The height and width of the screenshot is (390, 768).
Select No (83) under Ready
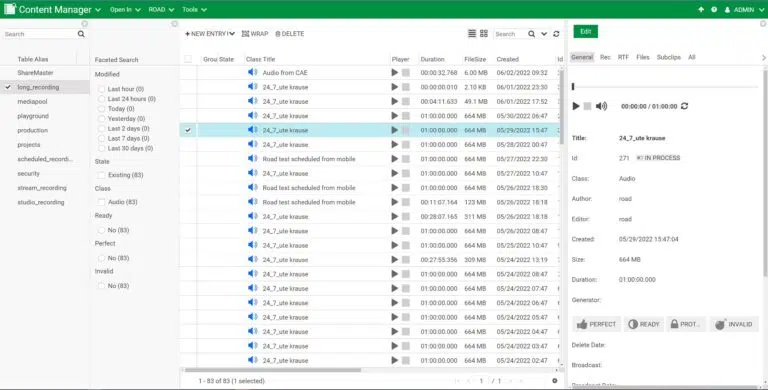(101, 230)
